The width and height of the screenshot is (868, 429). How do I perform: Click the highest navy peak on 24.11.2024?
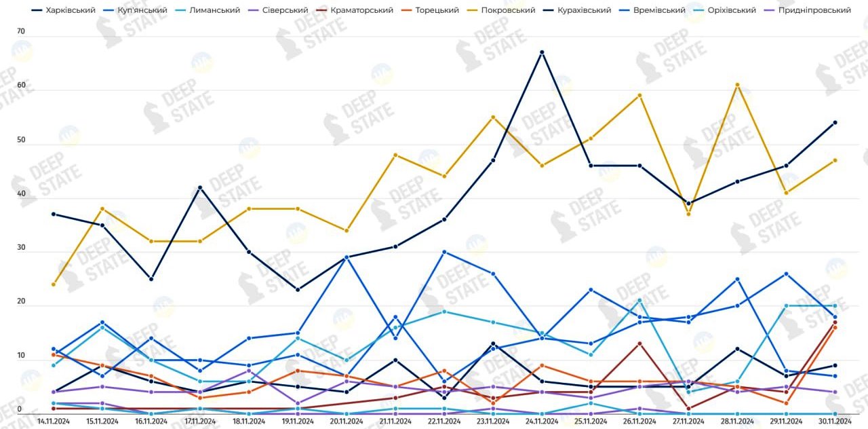(542, 52)
